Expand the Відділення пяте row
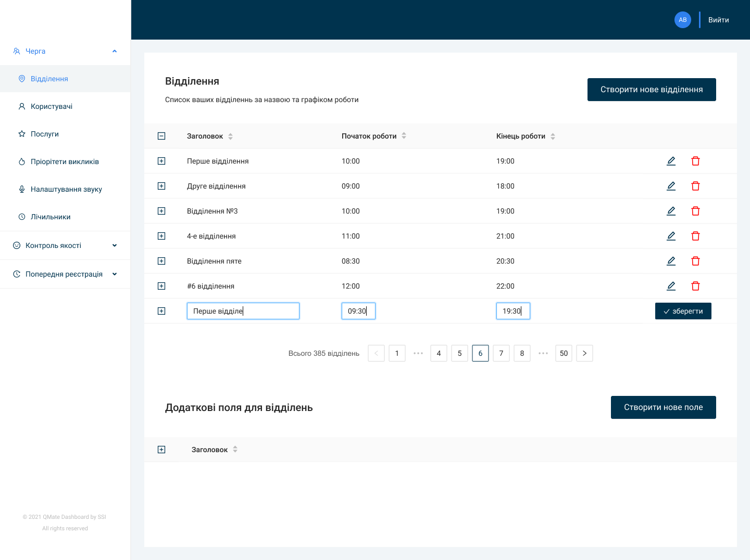The image size is (750, 560). click(161, 261)
